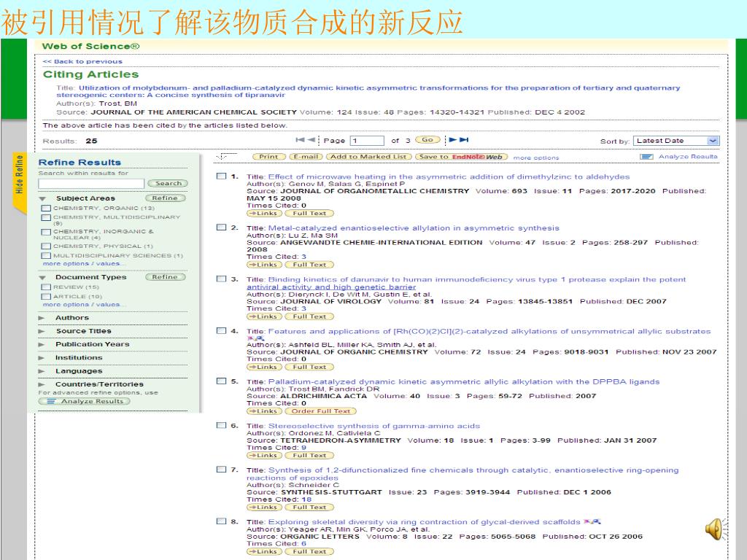Check REVIEW document type
The width and height of the screenshot is (747, 560).
click(x=46, y=287)
